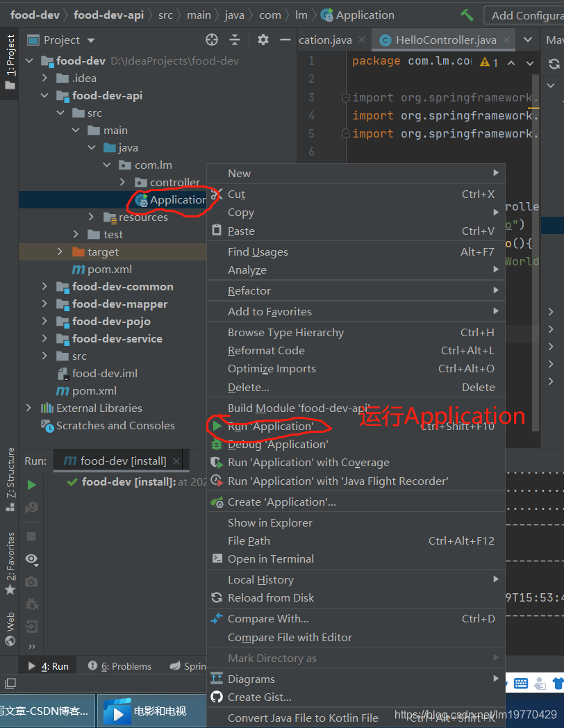The height and width of the screenshot is (728, 564).
Task: Expand the target folder node
Action: tap(60, 251)
